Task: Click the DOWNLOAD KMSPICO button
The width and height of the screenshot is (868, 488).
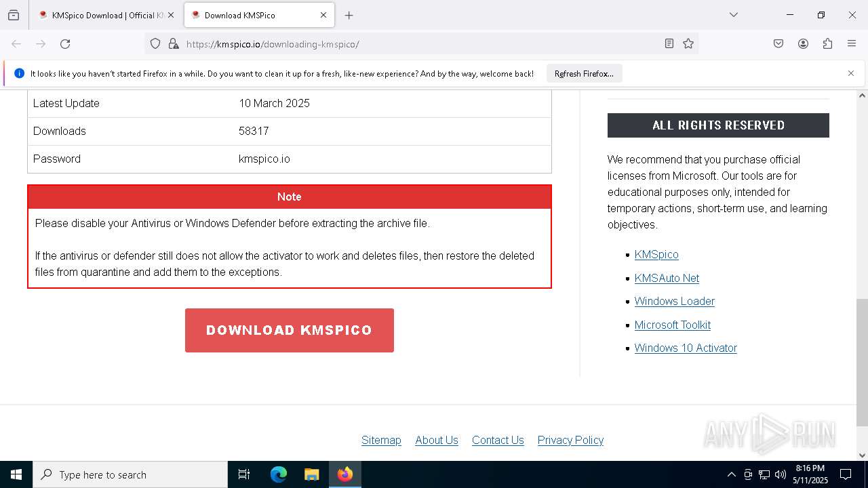Action: coord(290,330)
